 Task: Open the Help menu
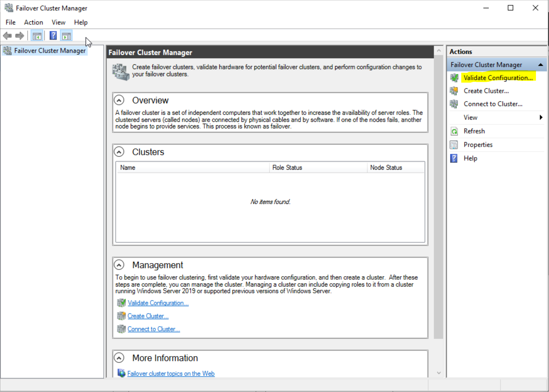(81, 23)
